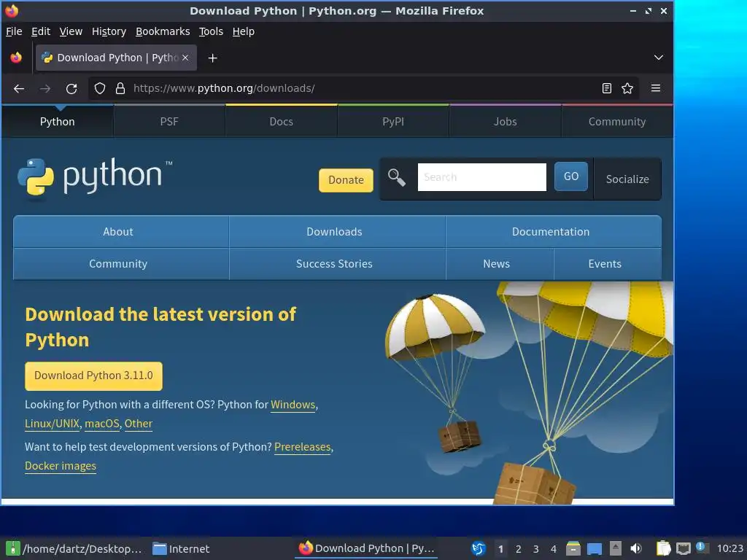Follow the Other platforms link
The image size is (747, 560).
138,424
